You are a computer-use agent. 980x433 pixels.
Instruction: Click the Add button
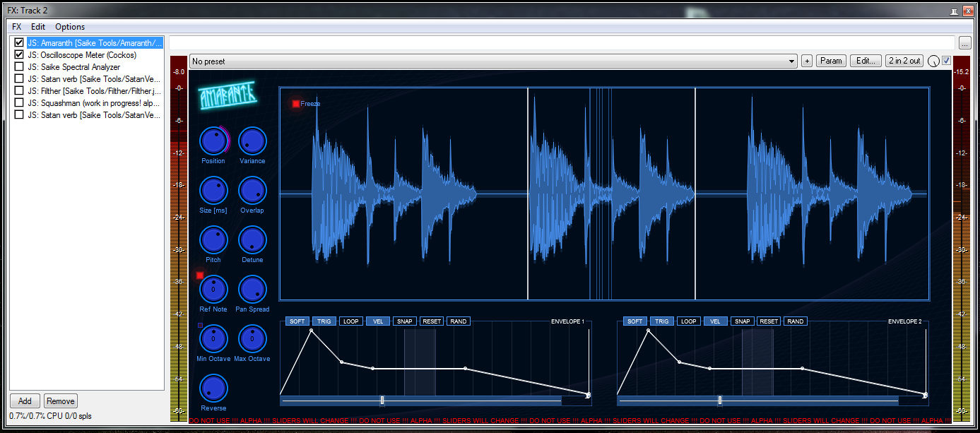[x=25, y=401]
